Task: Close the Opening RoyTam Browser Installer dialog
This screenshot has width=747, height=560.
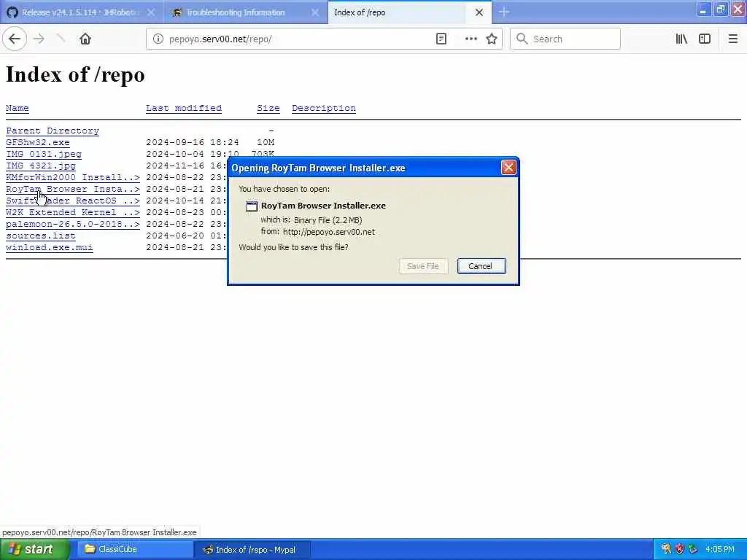Action: [x=508, y=168]
